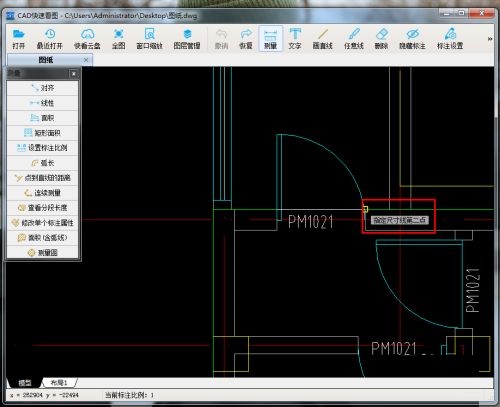Select 设置标注比例 in measure panel

click(43, 148)
